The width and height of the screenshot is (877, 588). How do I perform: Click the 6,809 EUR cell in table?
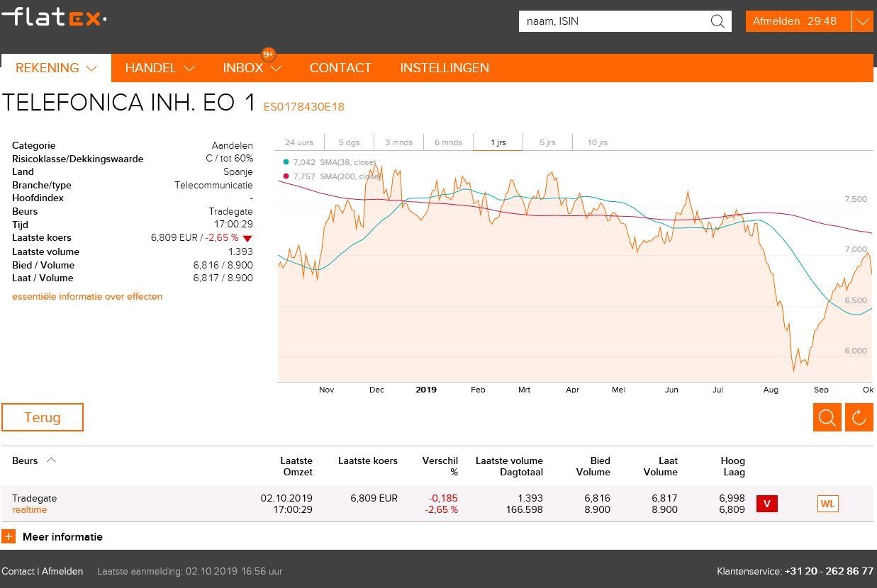tap(374, 498)
